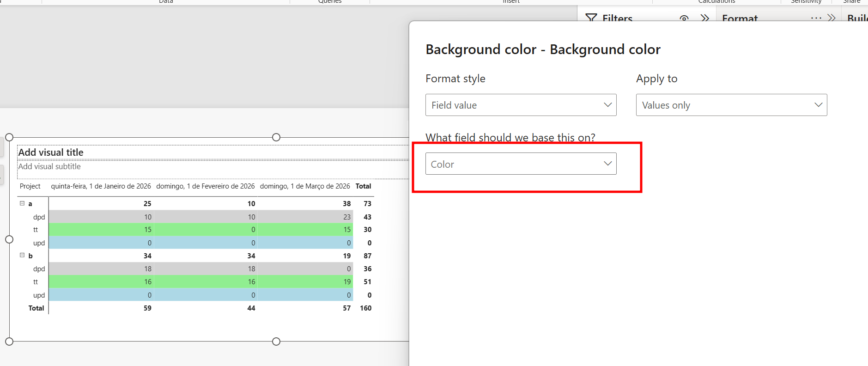Viewport: 868px width, 366px height.
Task: Click the domingo, 1 de Março de 2026 header
Action: [x=305, y=186]
